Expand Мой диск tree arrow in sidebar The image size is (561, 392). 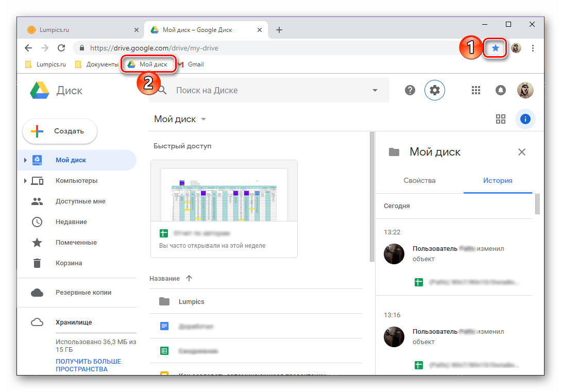[x=25, y=160]
